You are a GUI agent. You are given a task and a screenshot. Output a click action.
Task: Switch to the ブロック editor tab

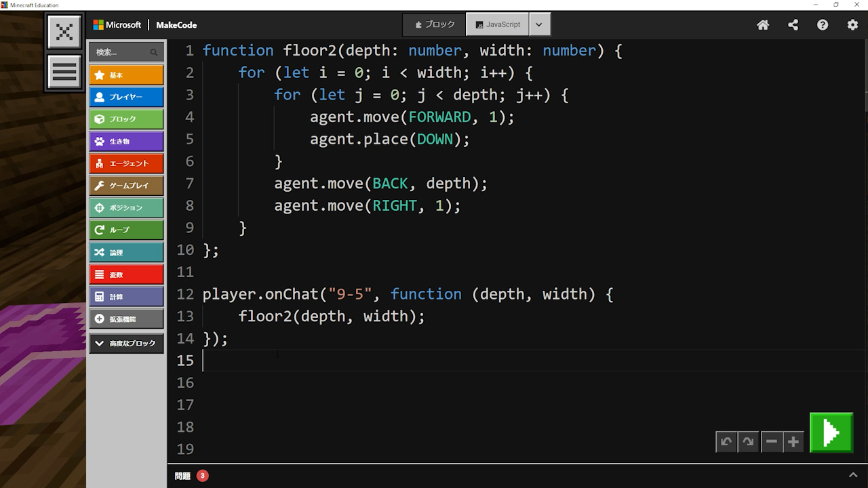pyautogui.click(x=435, y=24)
